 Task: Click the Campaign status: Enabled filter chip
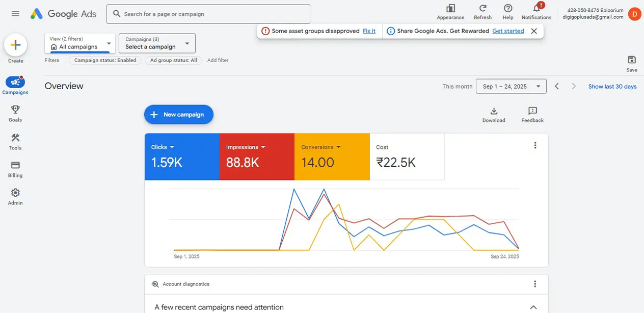105,60
